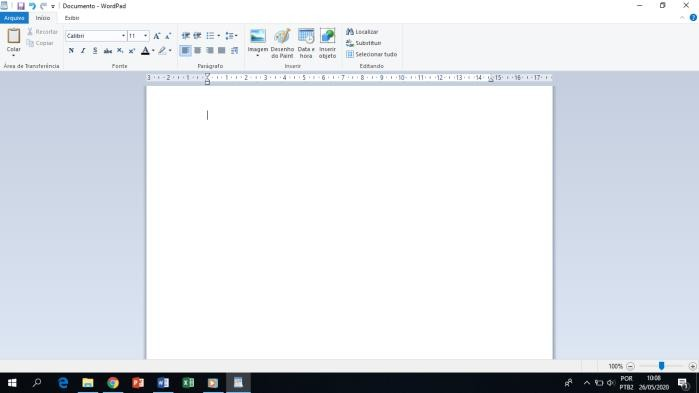The image size is (699, 393).
Task: Switch to the Exibir ribbon tab
Action: [72, 18]
